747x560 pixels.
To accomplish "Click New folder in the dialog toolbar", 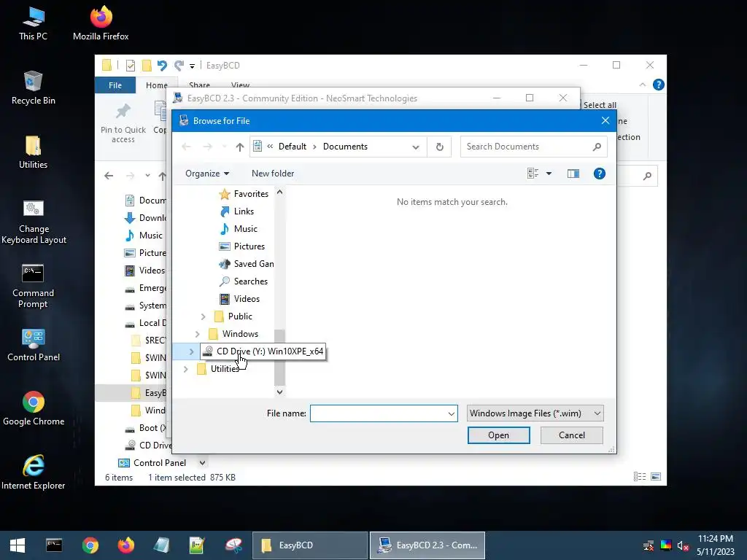I will point(273,174).
